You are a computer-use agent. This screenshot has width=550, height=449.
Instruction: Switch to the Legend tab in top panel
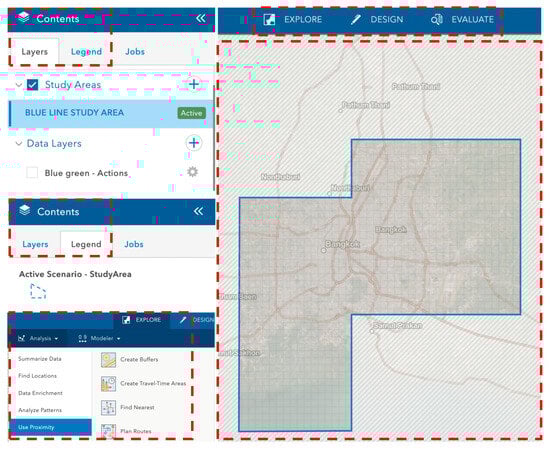86,52
